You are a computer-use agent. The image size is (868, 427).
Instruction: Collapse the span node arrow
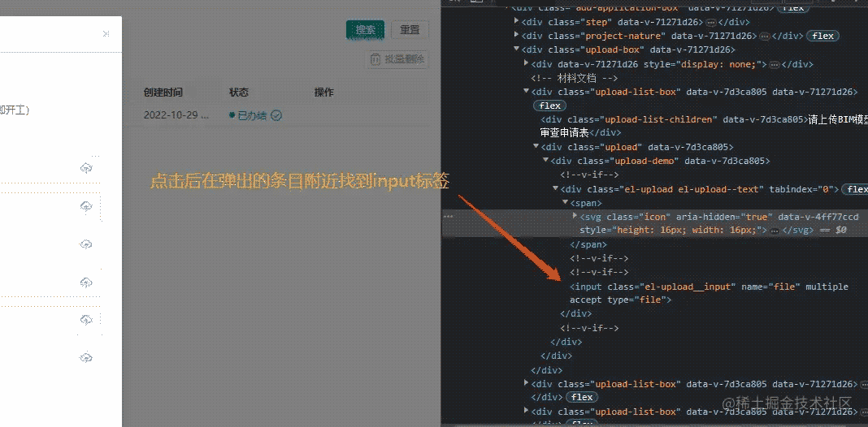[565, 203]
